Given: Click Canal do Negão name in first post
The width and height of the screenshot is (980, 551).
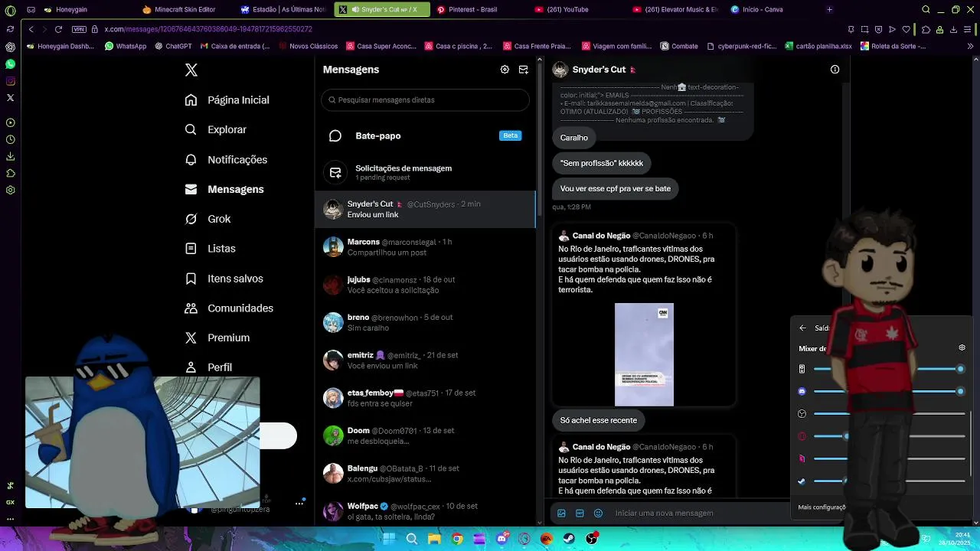Looking at the screenshot, I should pos(601,236).
